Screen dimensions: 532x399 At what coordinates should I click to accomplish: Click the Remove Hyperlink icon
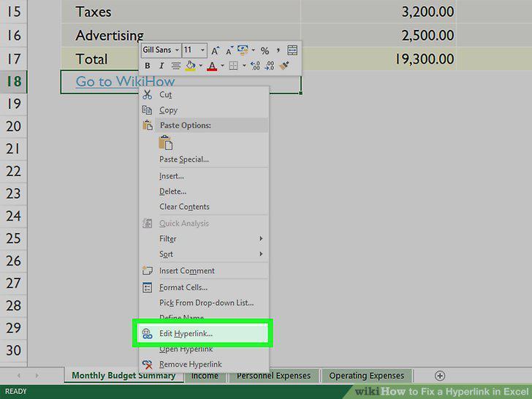pos(148,365)
